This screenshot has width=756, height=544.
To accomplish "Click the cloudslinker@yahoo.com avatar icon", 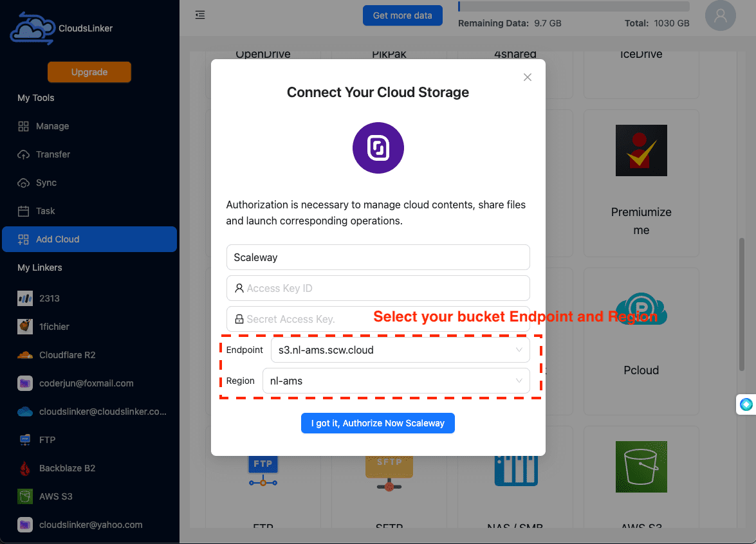I will [25, 525].
